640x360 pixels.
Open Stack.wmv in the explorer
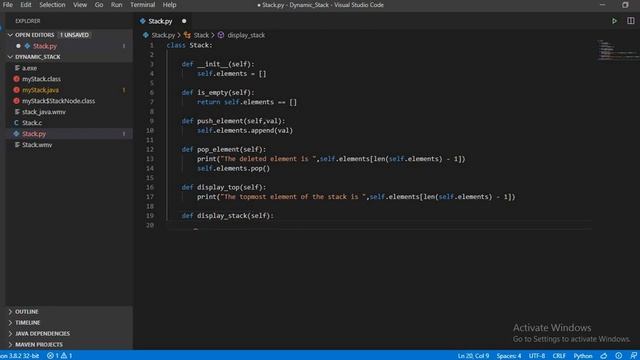tap(37, 144)
